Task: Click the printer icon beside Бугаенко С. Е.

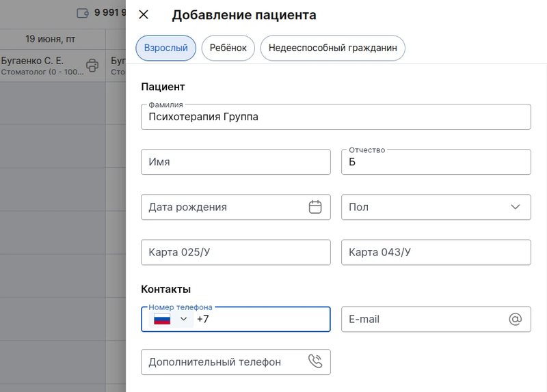Action: [92, 66]
